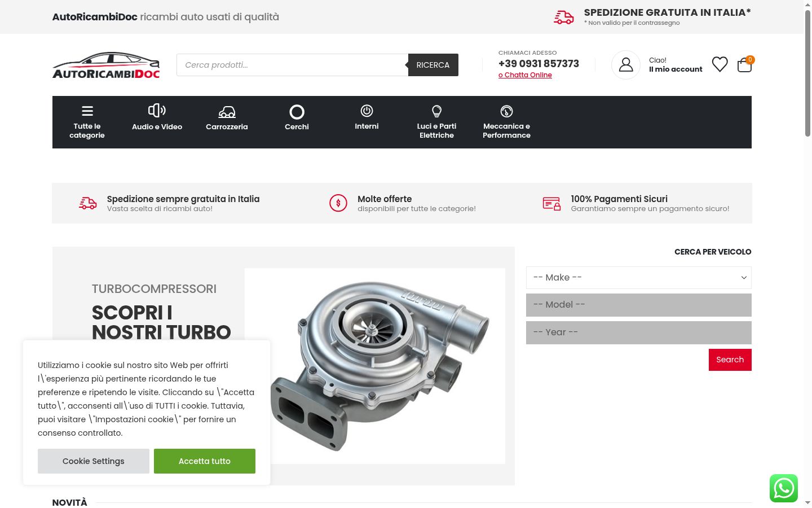This screenshot has width=812, height=508.
Task: Click the wheel ring icon above Cerchi
Action: pyautogui.click(x=297, y=112)
